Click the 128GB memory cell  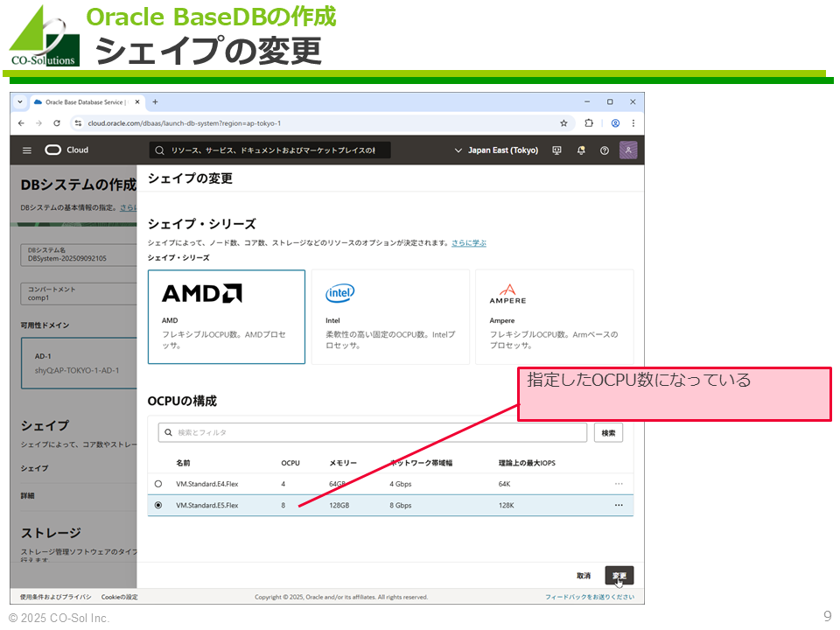tap(339, 505)
